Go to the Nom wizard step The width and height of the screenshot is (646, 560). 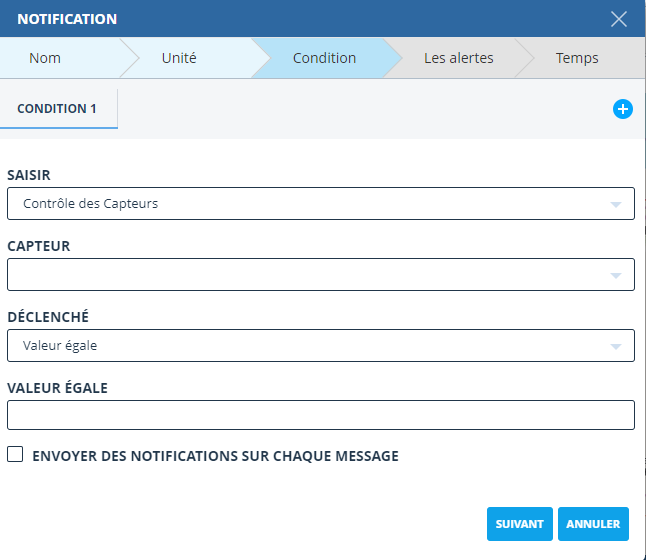coord(45,58)
